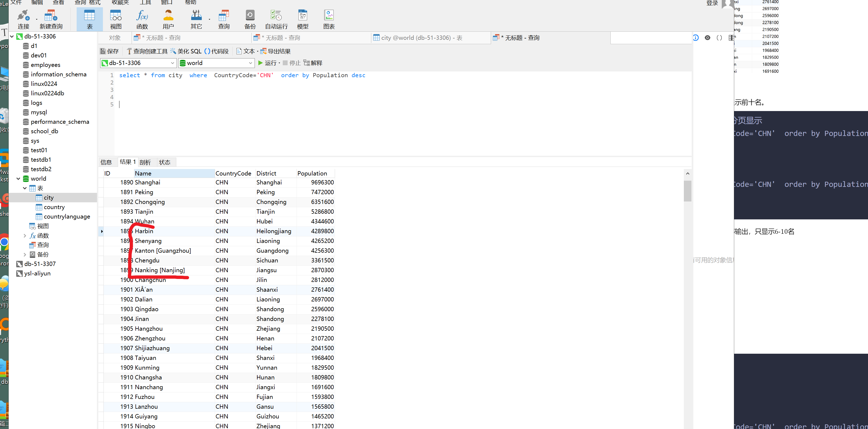Toggle the eye preview icon
Image resolution: width=868 pixels, height=429 pixels.
pos(707,38)
